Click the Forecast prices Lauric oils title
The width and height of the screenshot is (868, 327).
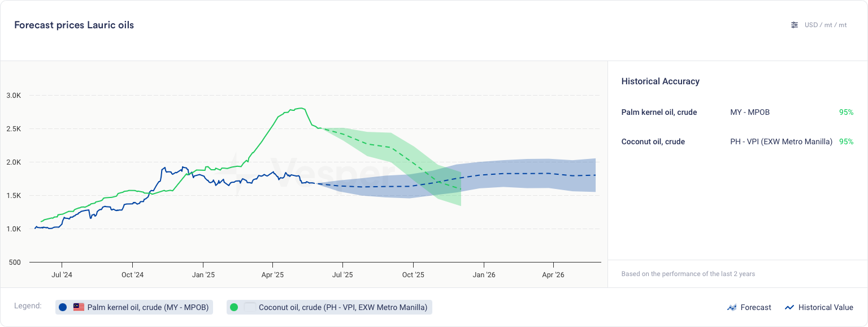[74, 25]
